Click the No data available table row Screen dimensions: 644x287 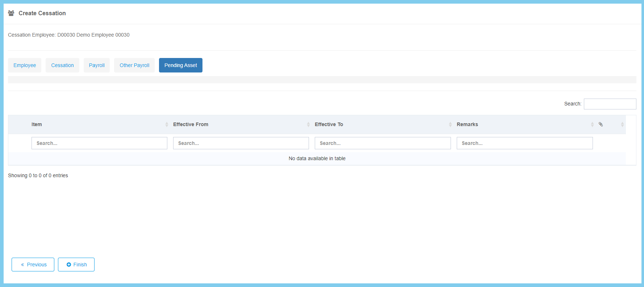click(317, 158)
